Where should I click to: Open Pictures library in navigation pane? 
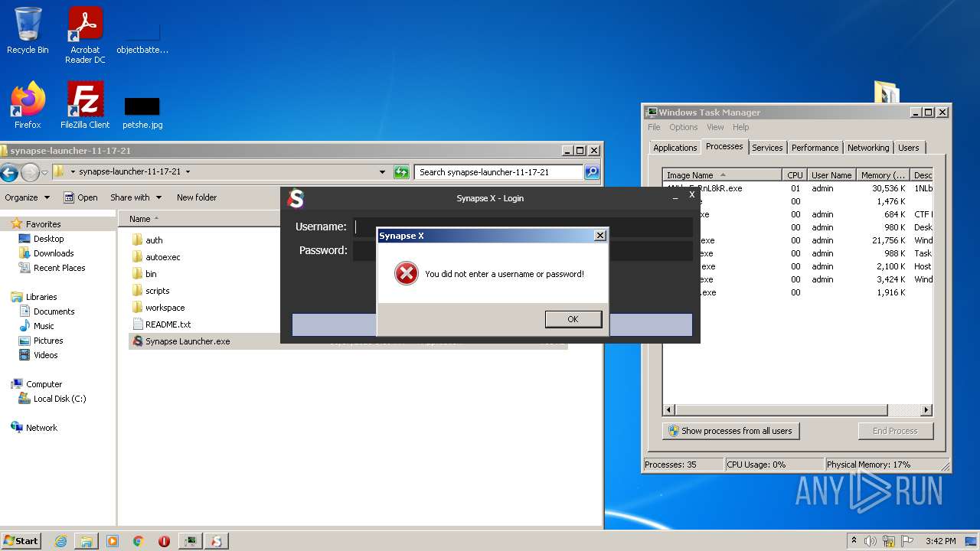click(x=47, y=341)
